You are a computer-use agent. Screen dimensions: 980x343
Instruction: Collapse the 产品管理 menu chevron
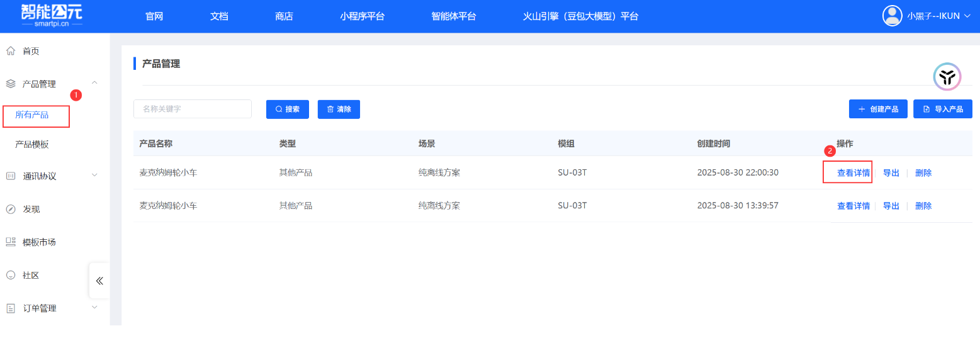(x=94, y=82)
